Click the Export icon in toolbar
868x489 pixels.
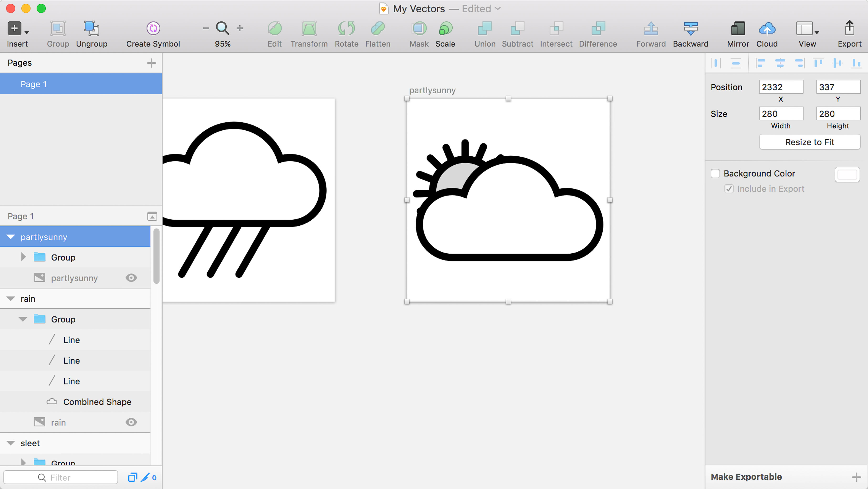click(x=849, y=29)
